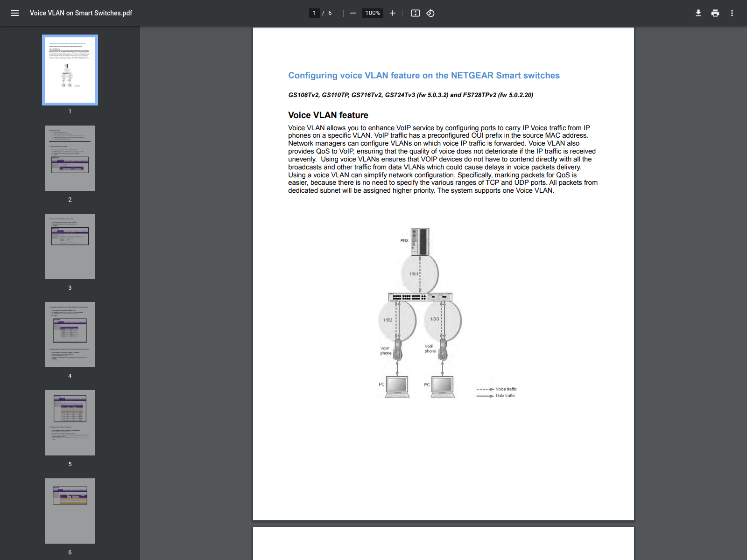Print the PDF document
This screenshot has height=560, width=747.
point(715,13)
